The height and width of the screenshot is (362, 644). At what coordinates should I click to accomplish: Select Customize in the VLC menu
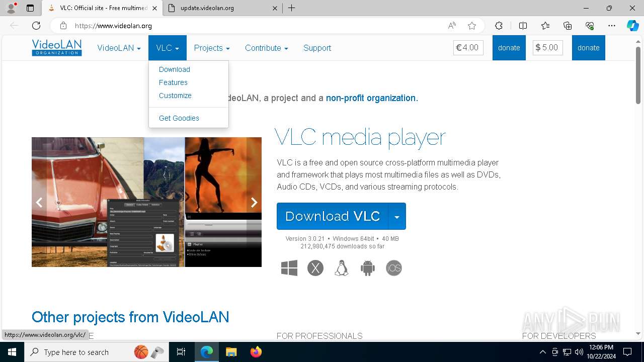pyautogui.click(x=175, y=96)
